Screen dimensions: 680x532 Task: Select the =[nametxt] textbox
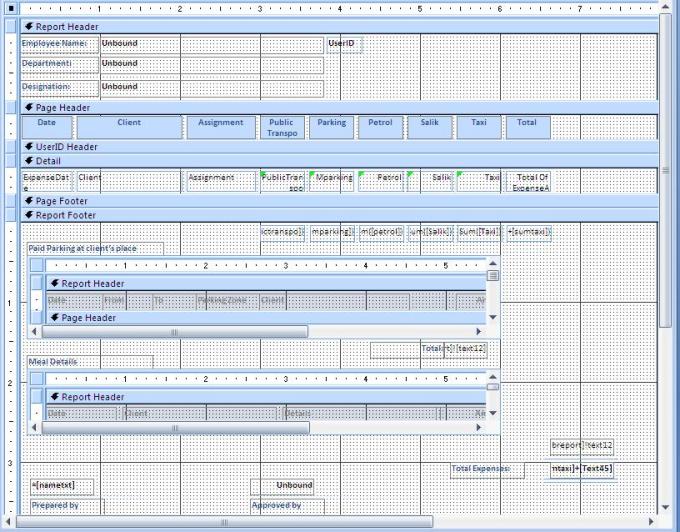pos(62,486)
